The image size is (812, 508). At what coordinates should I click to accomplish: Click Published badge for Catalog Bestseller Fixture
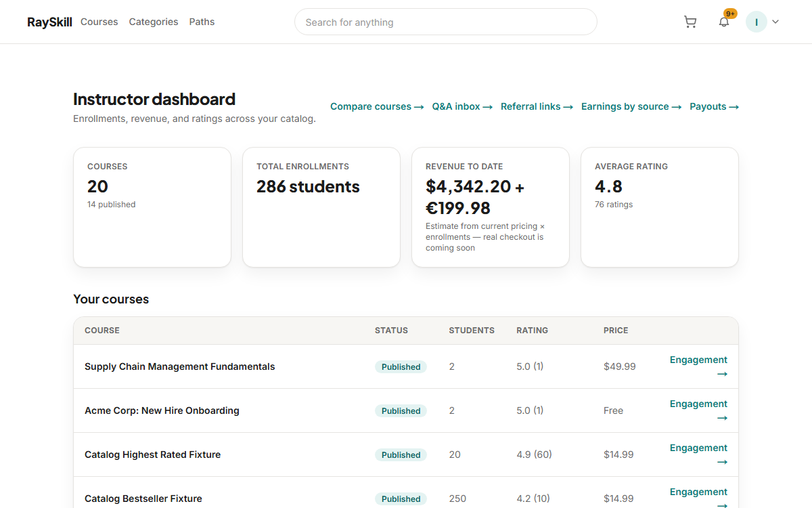pos(401,499)
